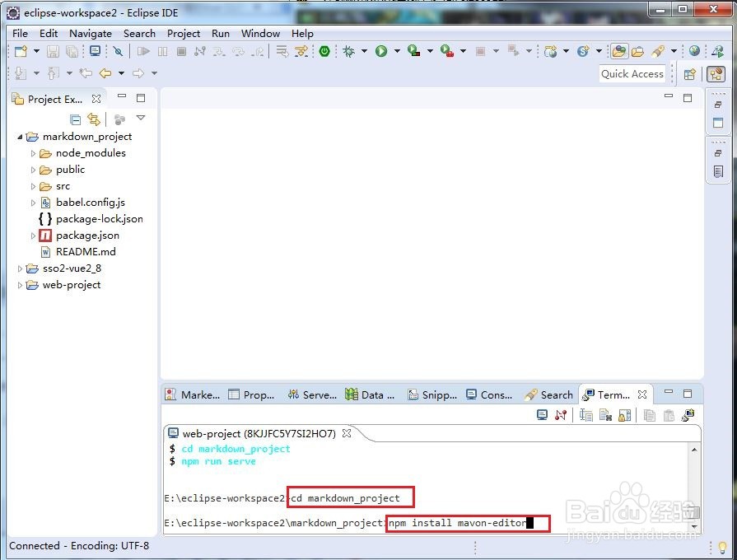Image resolution: width=737 pixels, height=560 pixels.
Task: Switch to the Search tab
Action: click(548, 395)
